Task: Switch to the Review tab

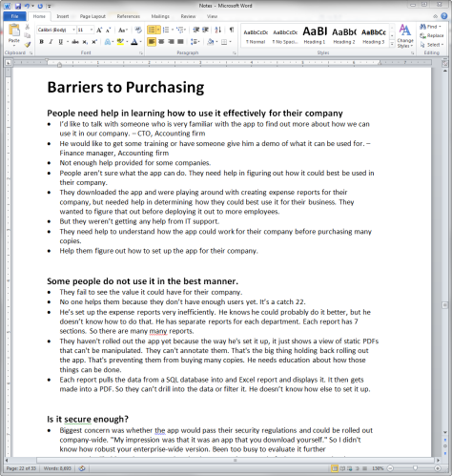Action: click(x=188, y=16)
